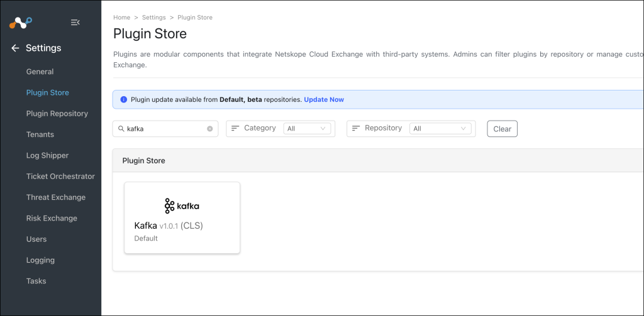Open Risk Exchange settings
644x316 pixels.
click(x=52, y=218)
